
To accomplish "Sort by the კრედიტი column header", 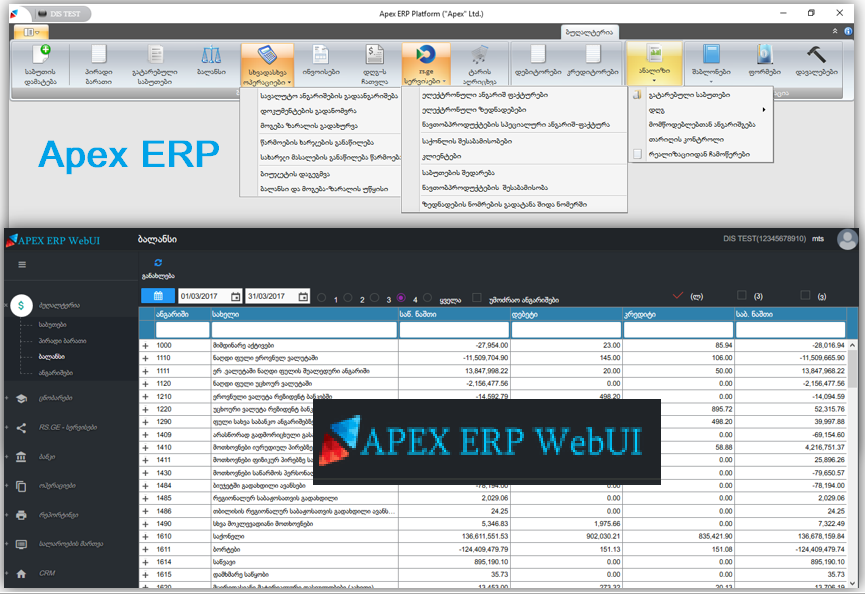I will [679, 315].
